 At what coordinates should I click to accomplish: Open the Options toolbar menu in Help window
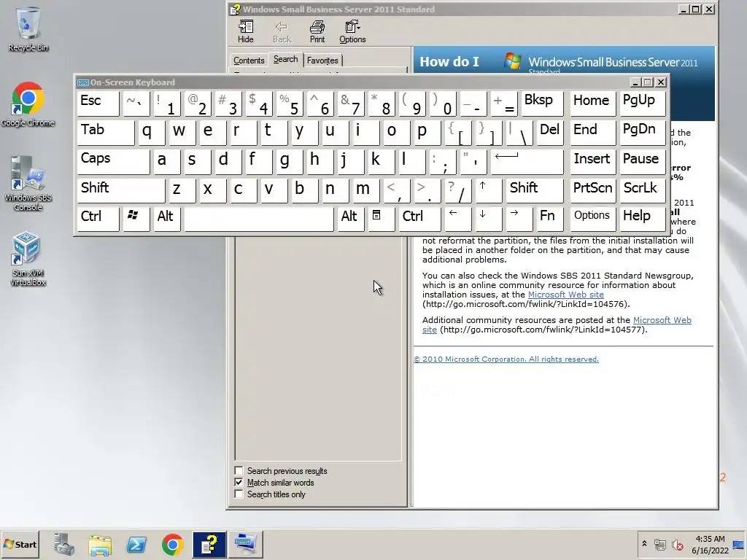tap(352, 32)
